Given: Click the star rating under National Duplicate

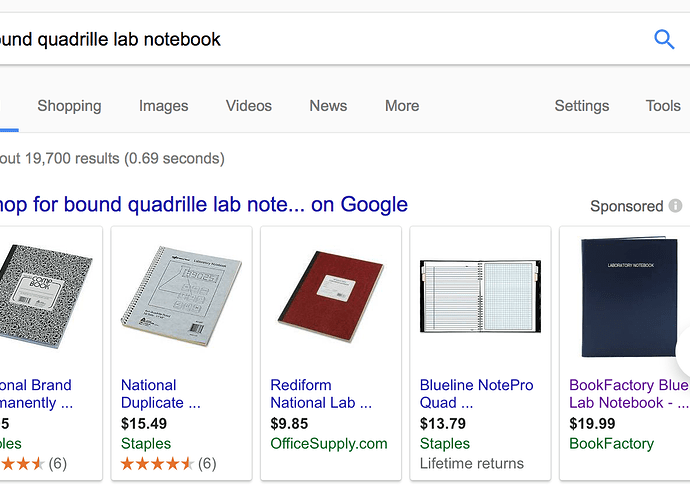Looking at the screenshot, I should click(x=157, y=463).
